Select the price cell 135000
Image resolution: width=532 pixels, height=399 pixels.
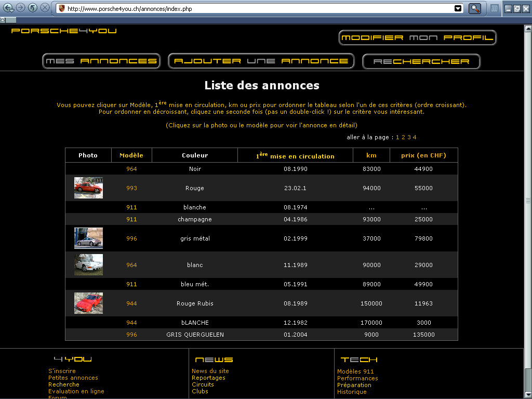pos(424,335)
